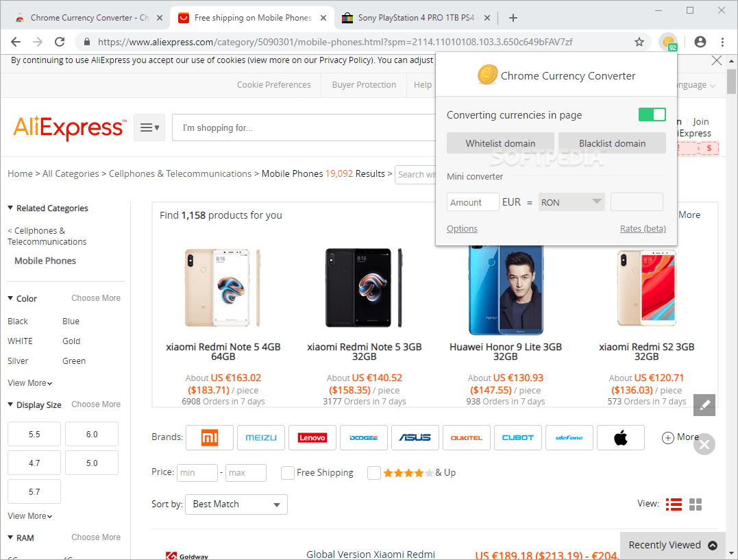Screen dimensions: 738x560
Task: Select Black color filter
Action: pyautogui.click(x=18, y=321)
